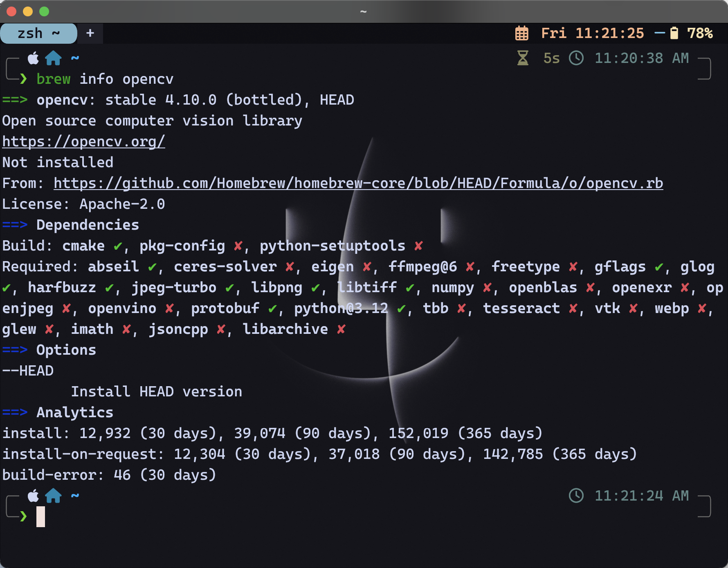Click the green check after gflags

[659, 267]
